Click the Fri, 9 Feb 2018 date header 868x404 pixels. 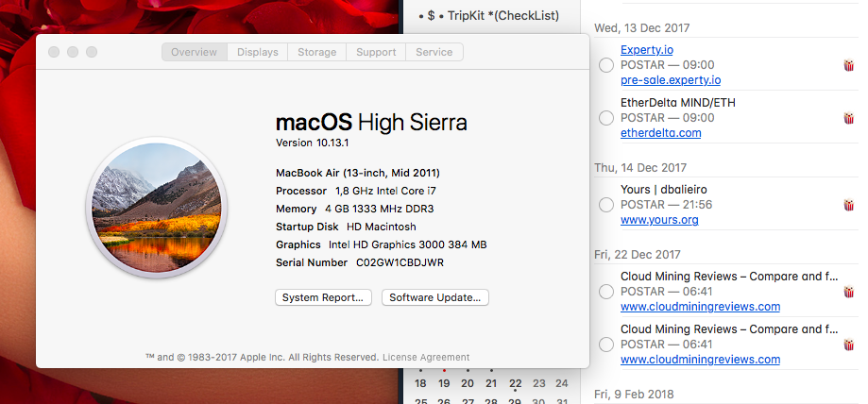pos(635,395)
